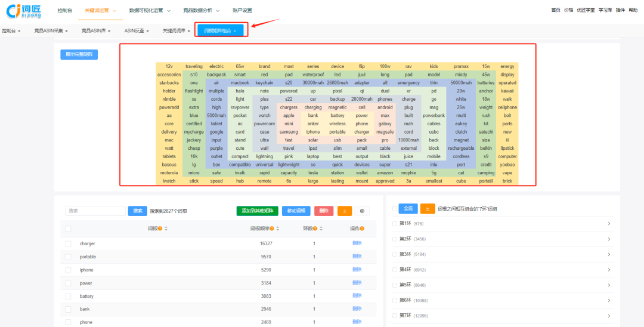Open 学习库 link in top right
The image size is (644, 327).
[x=605, y=10]
